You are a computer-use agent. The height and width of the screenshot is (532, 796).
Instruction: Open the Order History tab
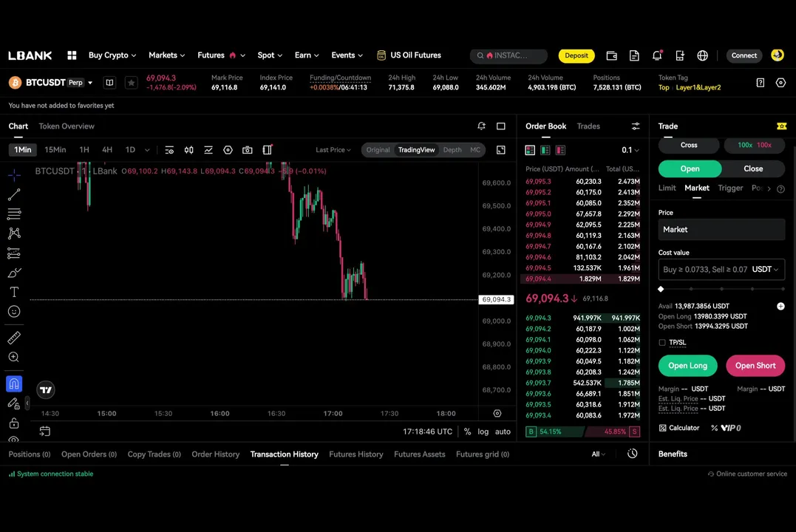[x=215, y=454]
